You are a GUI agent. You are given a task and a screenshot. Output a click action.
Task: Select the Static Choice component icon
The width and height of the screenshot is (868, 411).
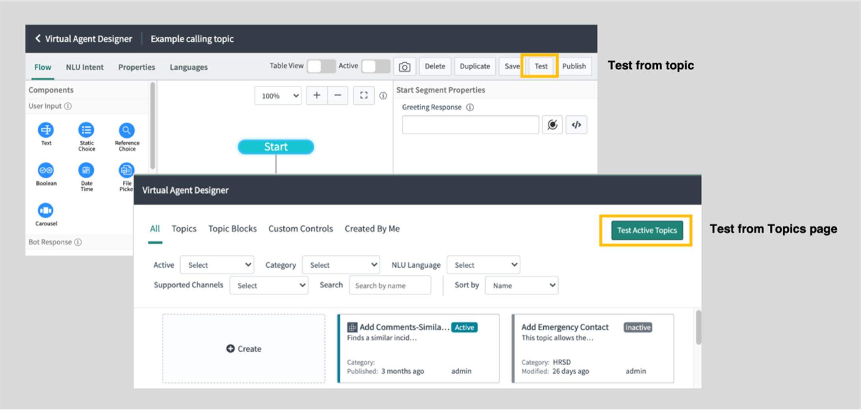point(86,130)
